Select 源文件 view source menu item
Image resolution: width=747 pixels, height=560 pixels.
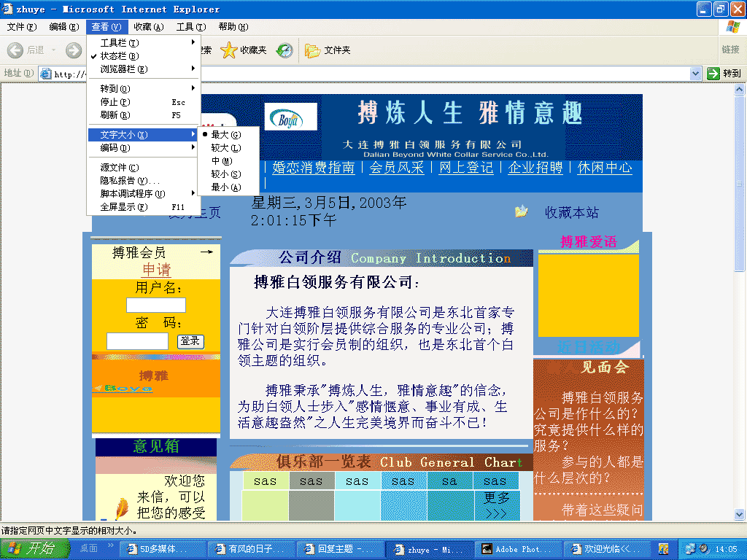(119, 168)
